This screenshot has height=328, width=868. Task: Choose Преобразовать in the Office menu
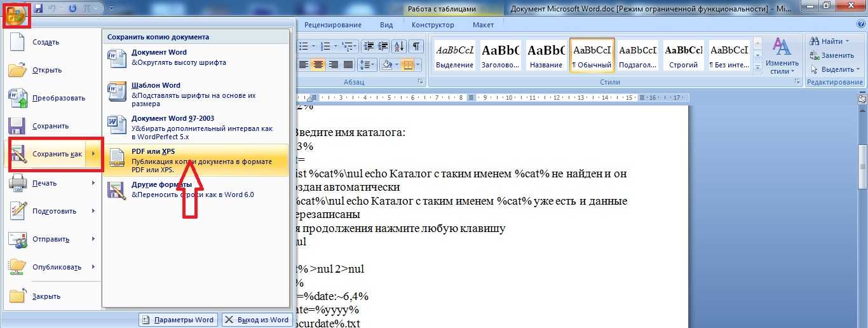point(51,98)
